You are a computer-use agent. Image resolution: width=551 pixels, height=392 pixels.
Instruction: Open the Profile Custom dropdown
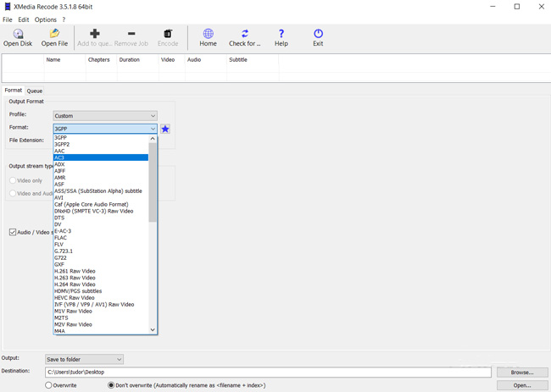pyautogui.click(x=105, y=116)
